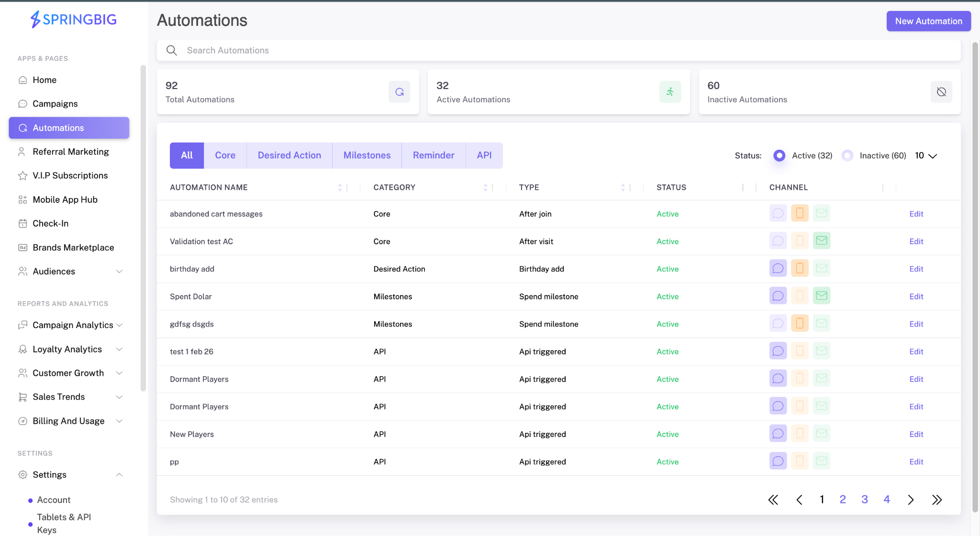Edit the birthday add automation

(x=916, y=269)
